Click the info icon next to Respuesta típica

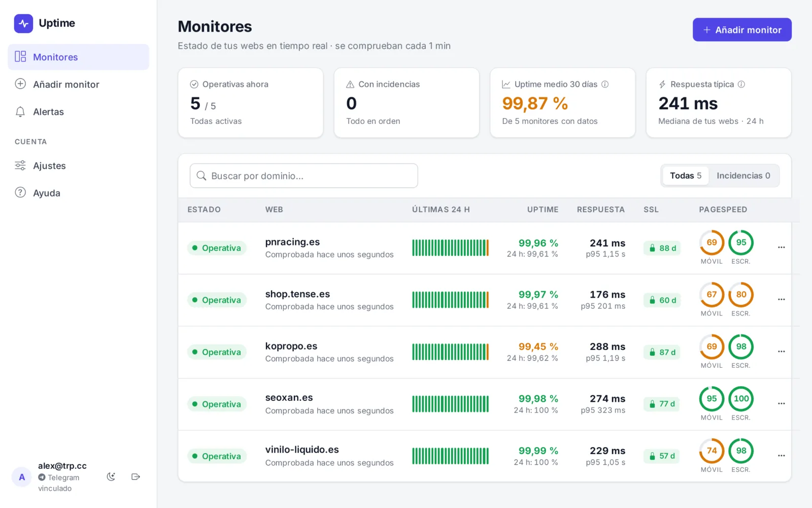click(741, 84)
